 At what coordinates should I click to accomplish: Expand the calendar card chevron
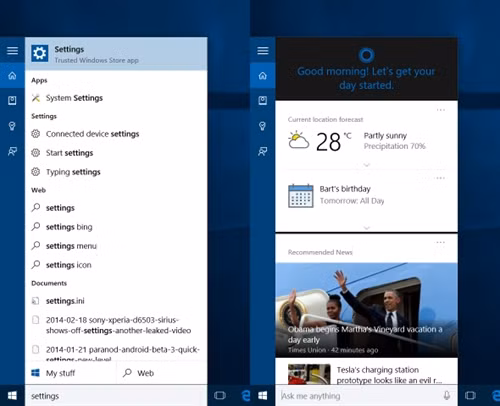(366, 228)
